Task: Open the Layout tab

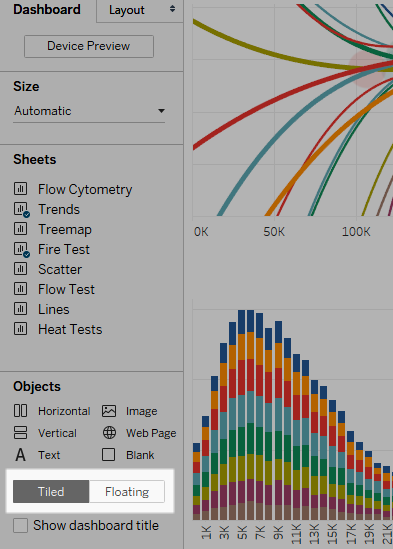Action: 140,11
